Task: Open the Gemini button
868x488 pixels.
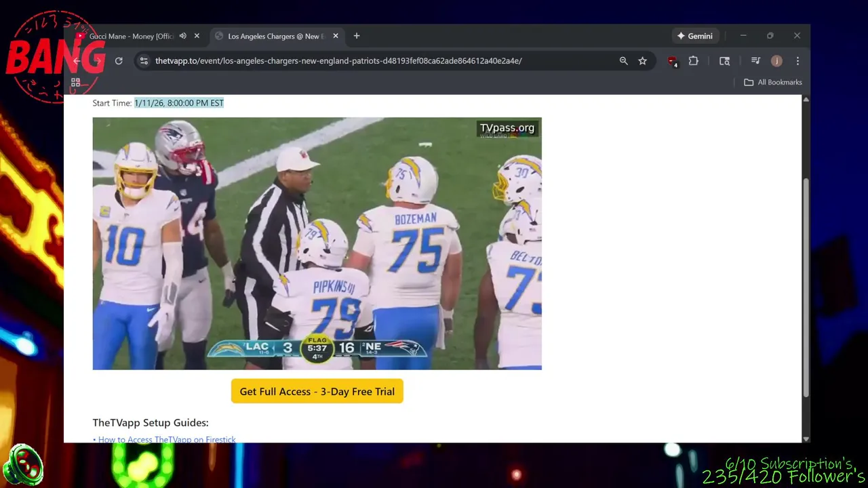Action: click(695, 36)
